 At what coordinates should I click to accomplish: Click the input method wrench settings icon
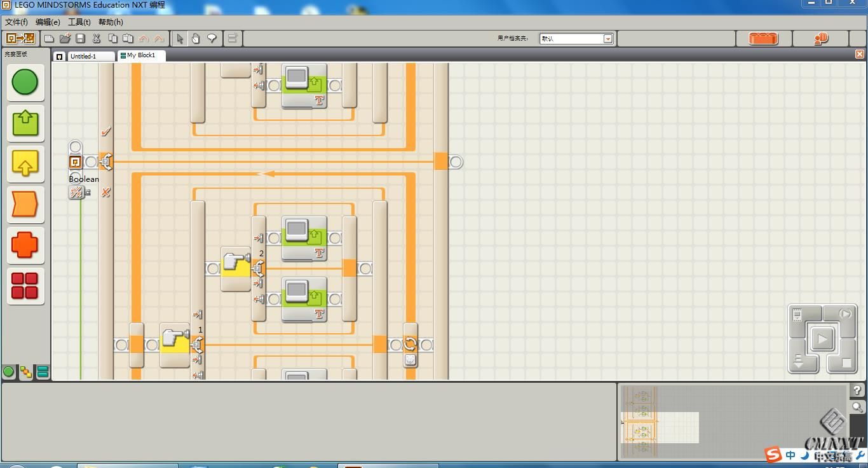click(x=861, y=456)
